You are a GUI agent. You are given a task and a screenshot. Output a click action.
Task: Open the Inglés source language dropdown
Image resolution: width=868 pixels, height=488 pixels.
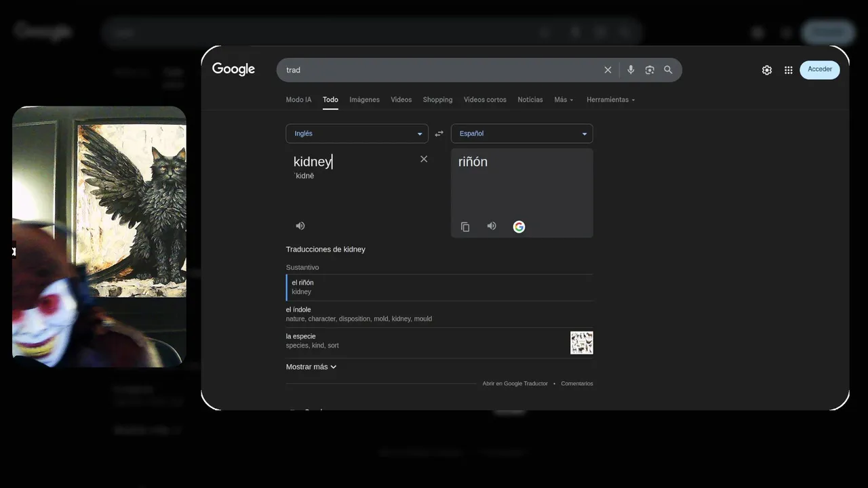357,134
